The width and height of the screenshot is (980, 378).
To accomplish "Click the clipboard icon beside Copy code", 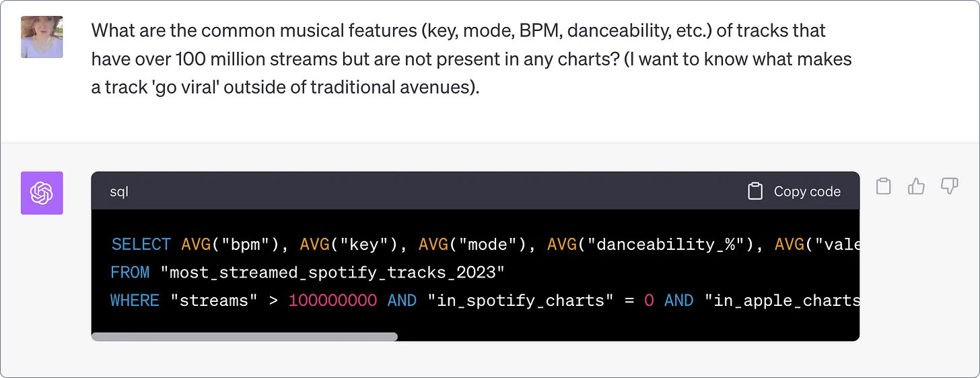I will (755, 191).
